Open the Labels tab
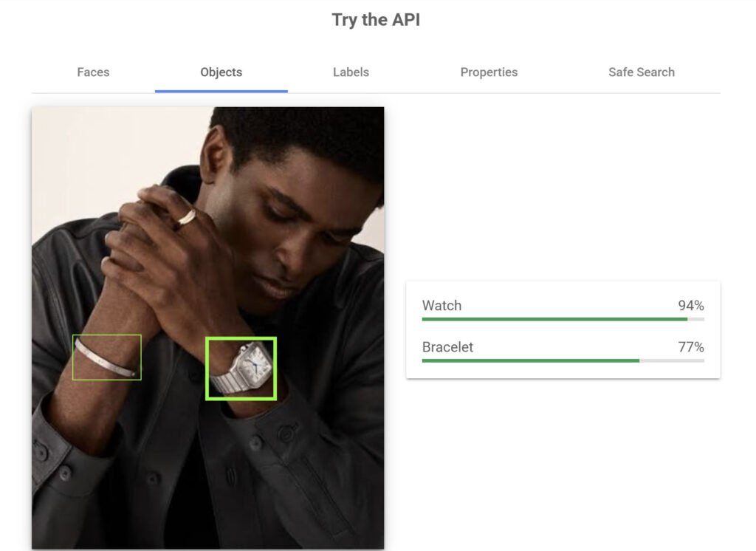The image size is (756, 551). 351,72
